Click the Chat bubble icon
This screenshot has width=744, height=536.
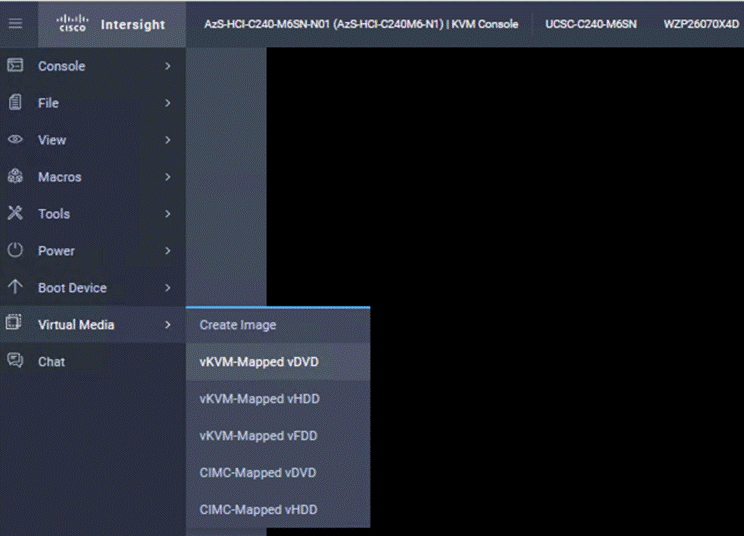coord(15,360)
